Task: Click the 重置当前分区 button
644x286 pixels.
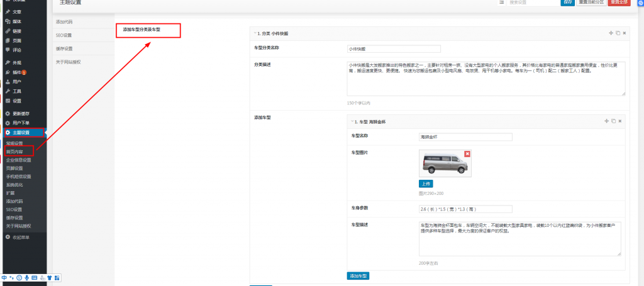Action: tap(591, 2)
